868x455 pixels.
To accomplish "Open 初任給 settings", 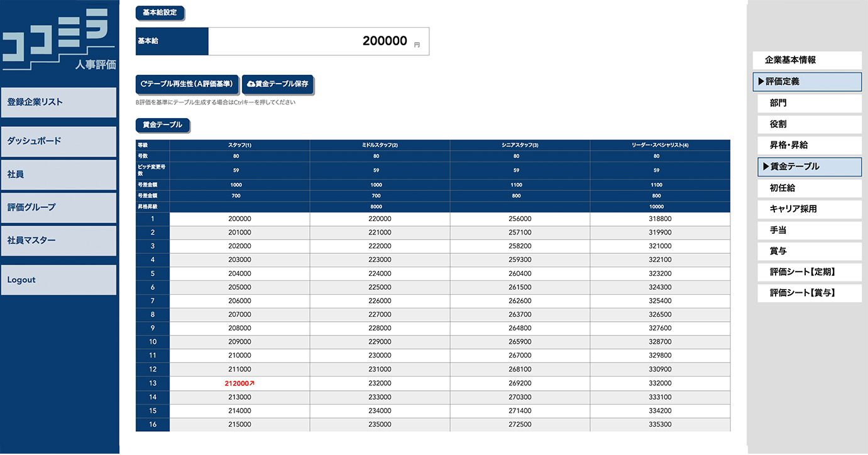I will click(809, 188).
